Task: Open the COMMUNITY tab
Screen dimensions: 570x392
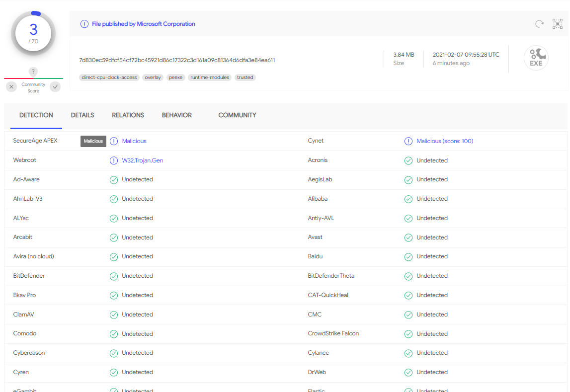Action: pos(237,115)
